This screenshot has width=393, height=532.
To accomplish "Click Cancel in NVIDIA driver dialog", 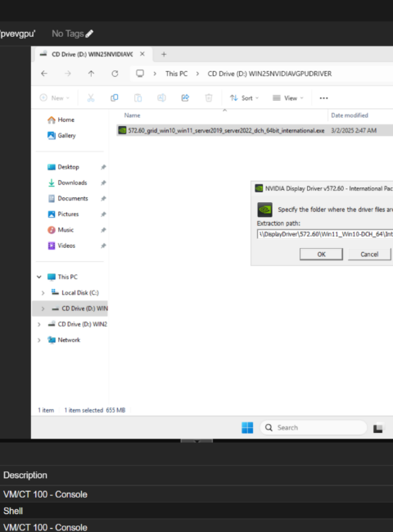I will (x=369, y=254).
